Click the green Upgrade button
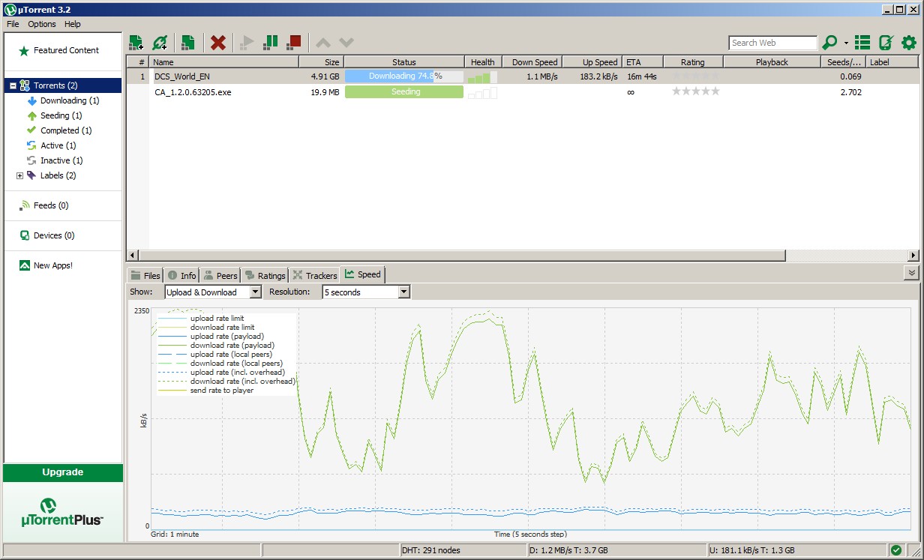Screen dimensions: 924x560 [x=63, y=472]
